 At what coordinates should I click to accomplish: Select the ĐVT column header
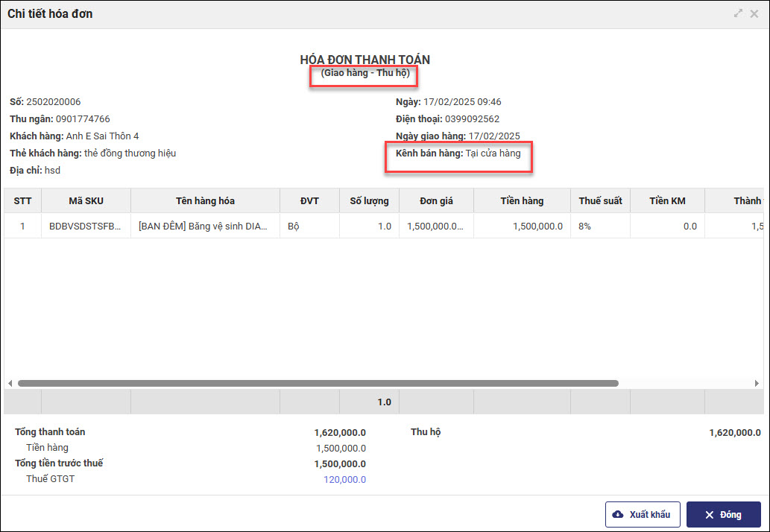(x=309, y=200)
